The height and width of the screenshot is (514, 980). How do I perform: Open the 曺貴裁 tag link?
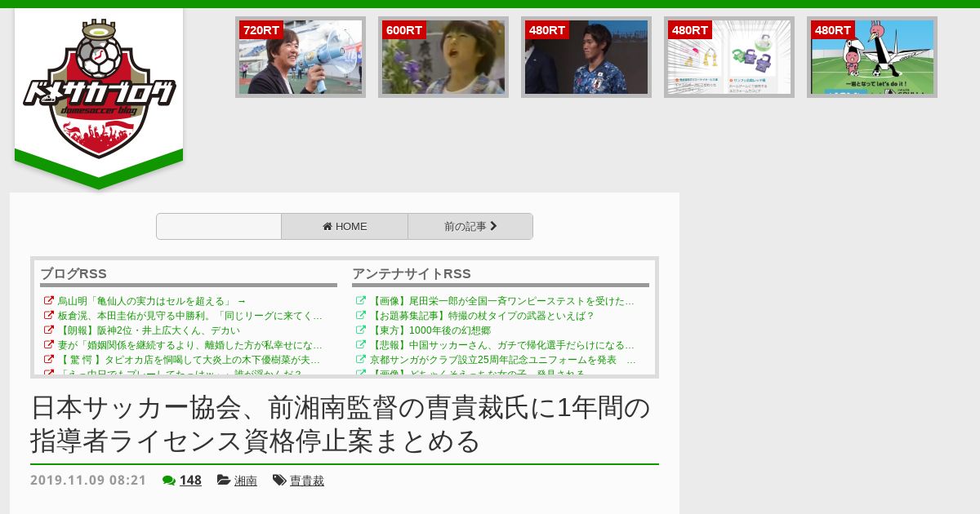[307, 481]
